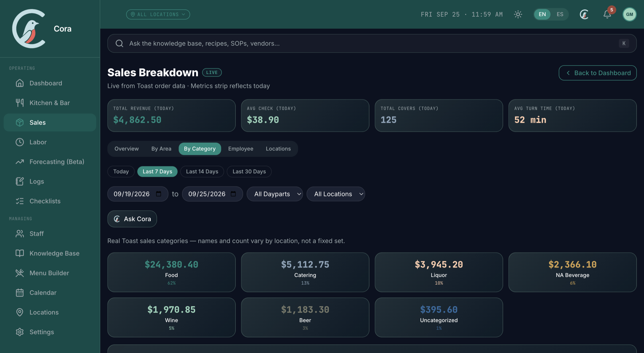Switch to the Employee tab
Screen dimensions: 644x353
(240, 149)
